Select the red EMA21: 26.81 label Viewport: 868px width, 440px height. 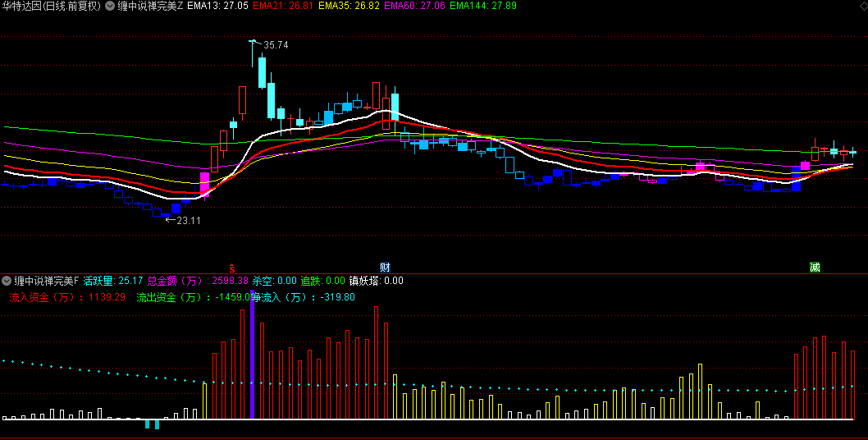coord(283,6)
